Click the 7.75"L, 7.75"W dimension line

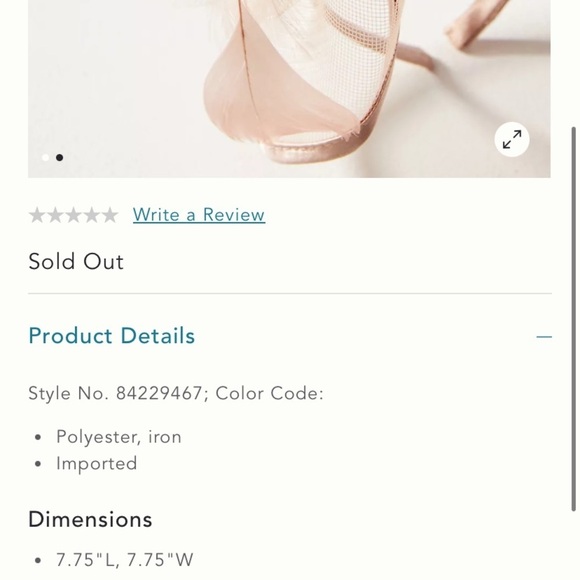[125, 560]
